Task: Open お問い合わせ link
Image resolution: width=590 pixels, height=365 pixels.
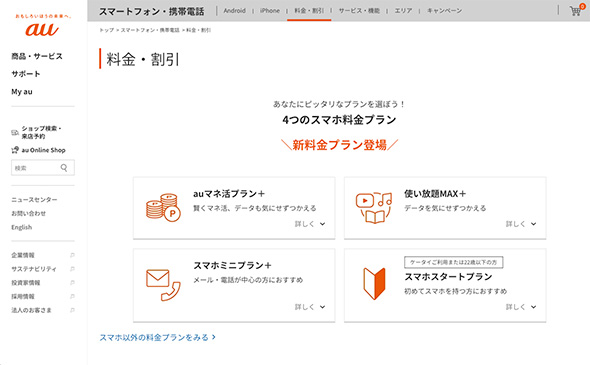Action: [29, 213]
